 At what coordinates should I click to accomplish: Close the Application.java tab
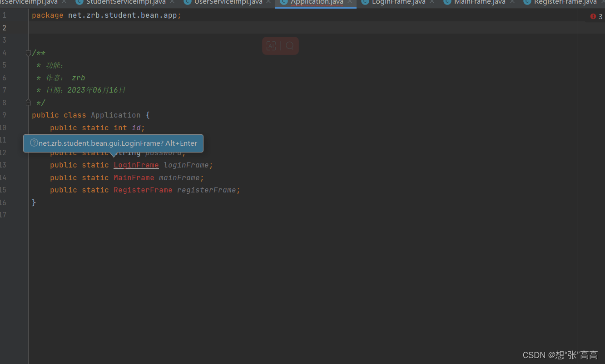[x=350, y=2]
